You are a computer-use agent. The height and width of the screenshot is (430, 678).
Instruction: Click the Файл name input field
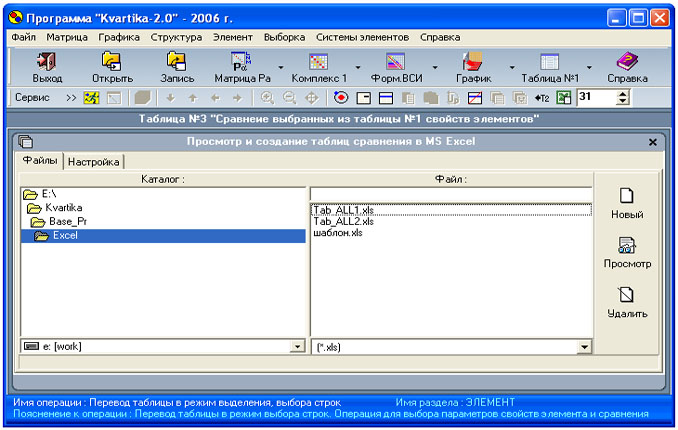coord(451,194)
